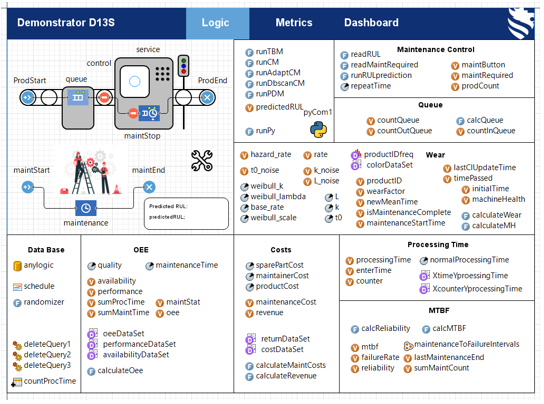
Task: Click the maintStart source icon
Action: (x=28, y=187)
